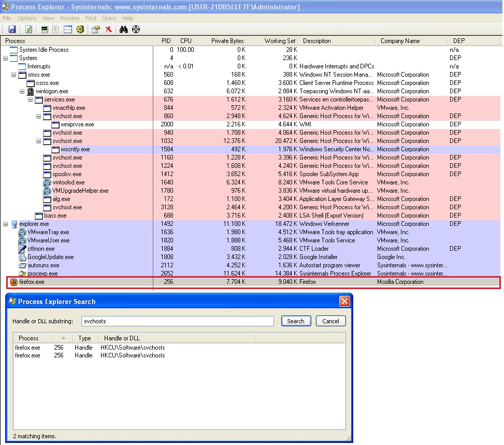
Task: Click the vmtoolsd.exe VMware icon
Action: 47,182
